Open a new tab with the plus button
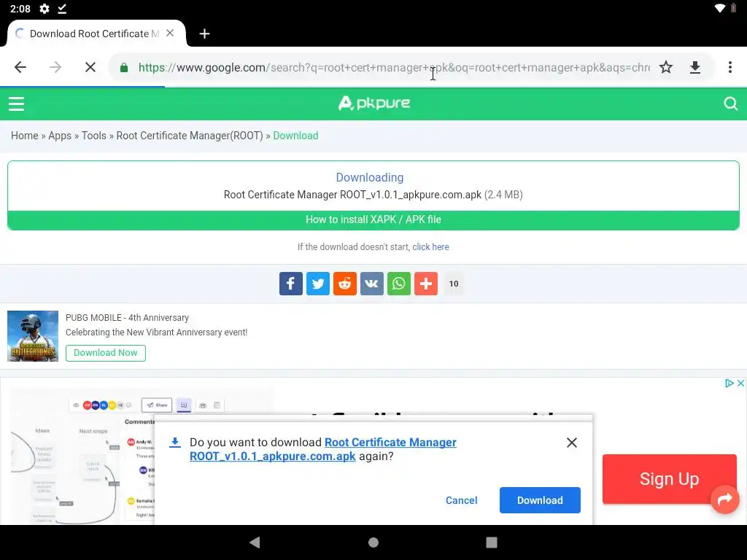 click(204, 34)
